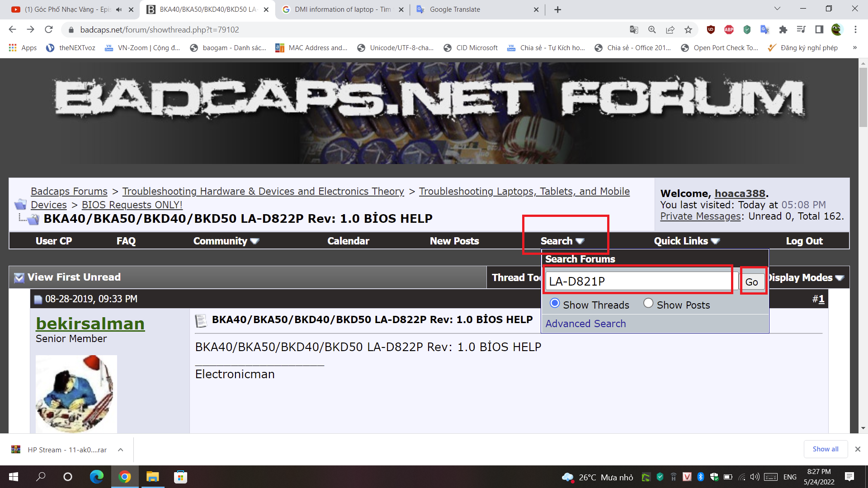Select the Show Posts radio button
868x488 pixels.
point(648,303)
